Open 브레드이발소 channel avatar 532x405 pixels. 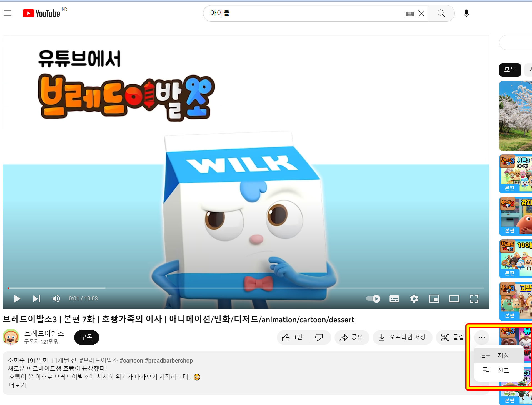[11, 337]
